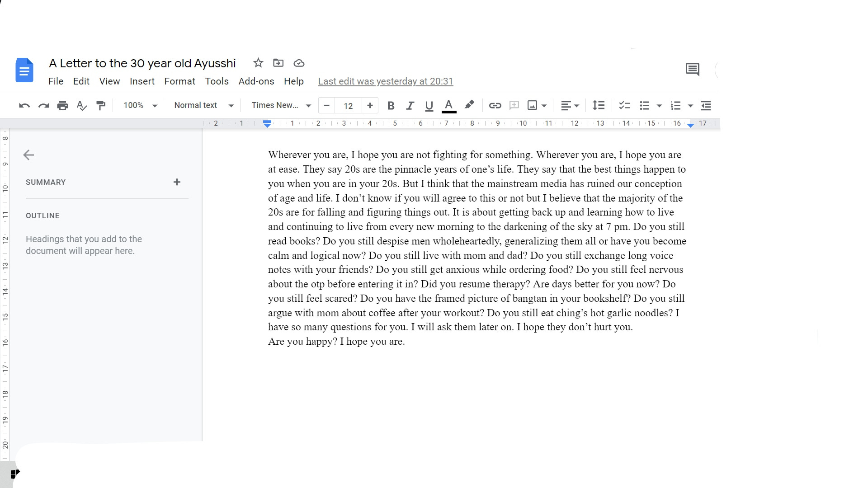The height and width of the screenshot is (488, 868).
Task: Toggle Bold formatting
Action: coord(391,106)
